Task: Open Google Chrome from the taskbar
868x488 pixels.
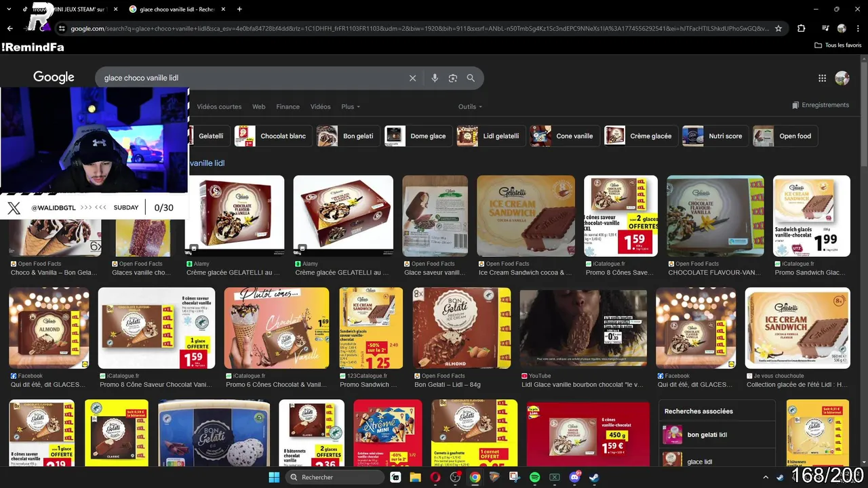Action: [475, 477]
